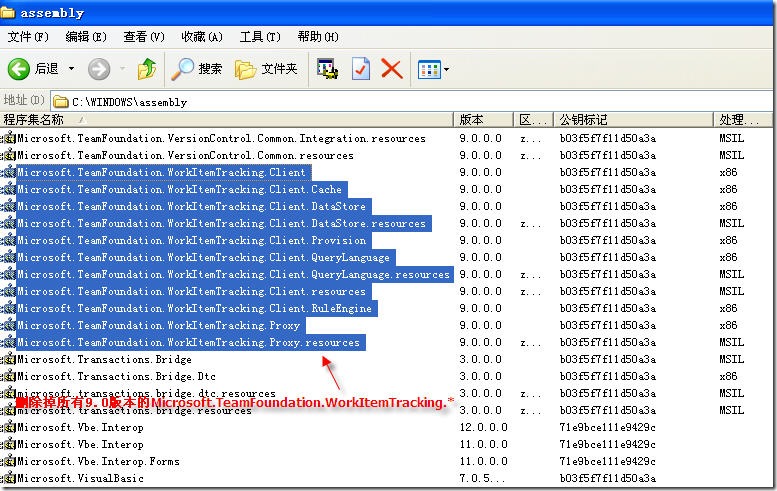Click assembly icon beside VersionControl.Common.resources
This screenshot has height=491, width=777.
pyautogui.click(x=8, y=156)
